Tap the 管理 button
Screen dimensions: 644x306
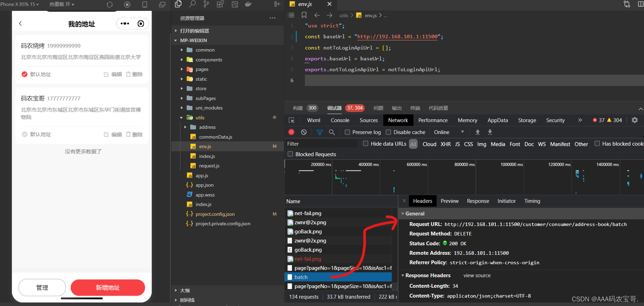pyautogui.click(x=42, y=287)
